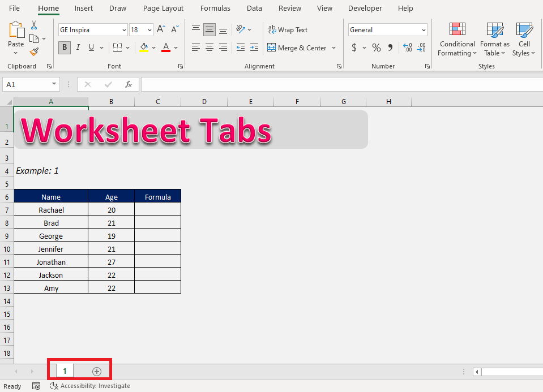
Task: Click the New Sheet plus button
Action: click(96, 371)
